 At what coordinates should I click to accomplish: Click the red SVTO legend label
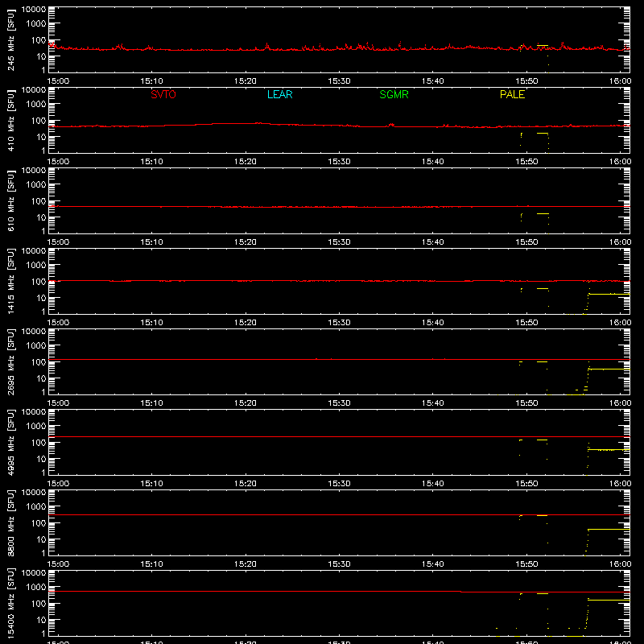[x=163, y=94]
